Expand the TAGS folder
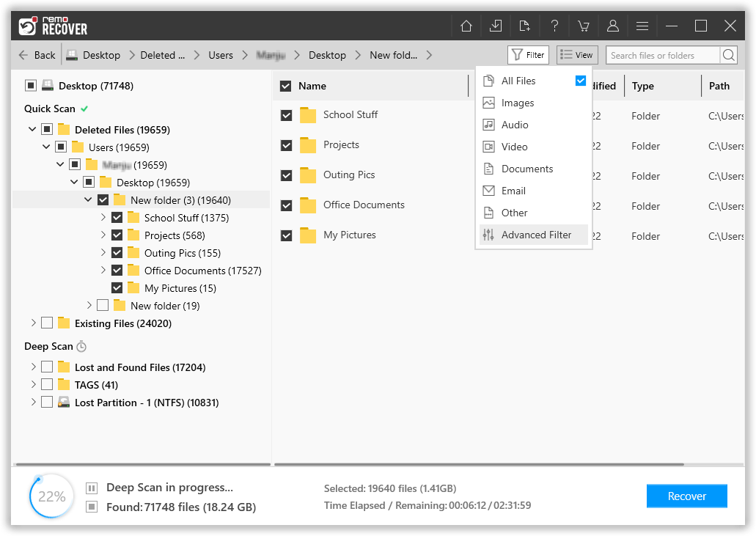This screenshot has height=536, width=756. [33, 384]
